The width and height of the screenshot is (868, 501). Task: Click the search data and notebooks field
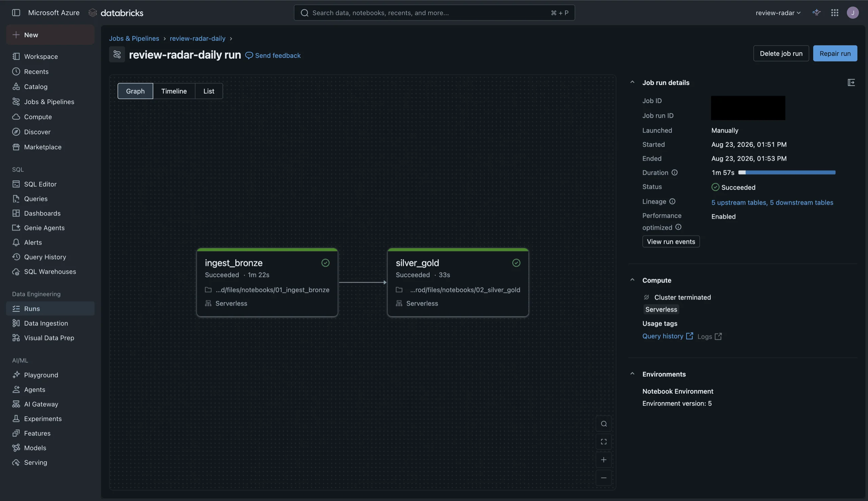(434, 13)
